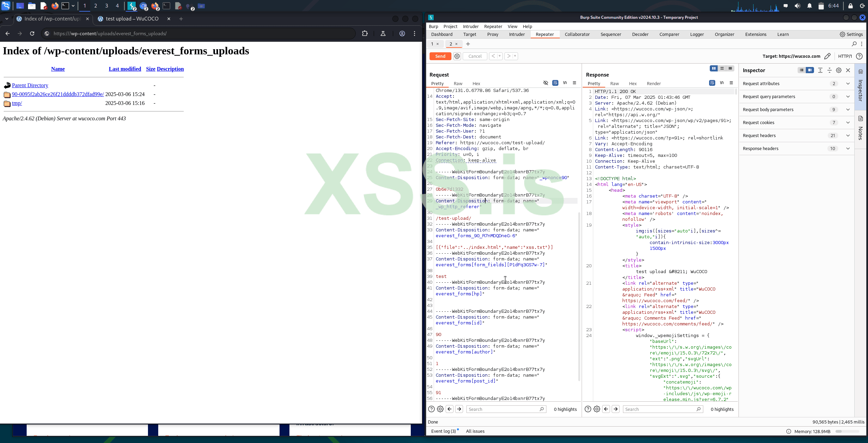Toggle \n non-printing characters in the response view
The height and width of the screenshot is (443, 868).
click(x=722, y=83)
